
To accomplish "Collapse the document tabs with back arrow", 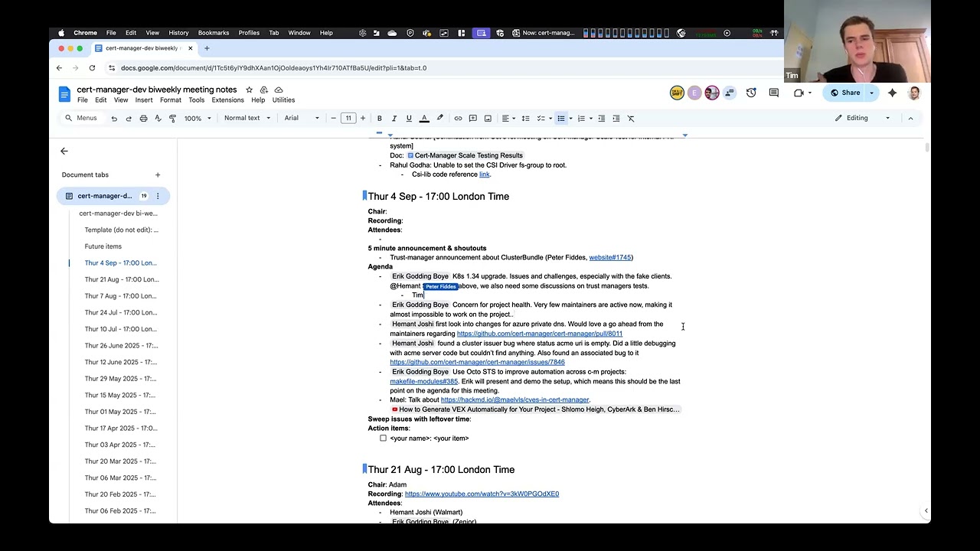I will click(x=64, y=152).
